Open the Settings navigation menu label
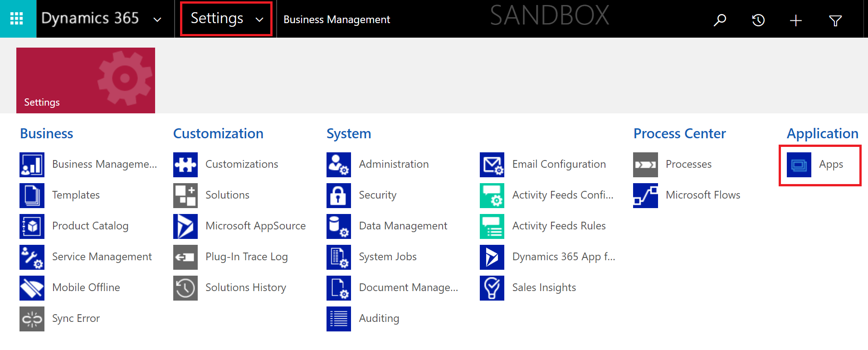The height and width of the screenshot is (350, 868). click(x=217, y=18)
